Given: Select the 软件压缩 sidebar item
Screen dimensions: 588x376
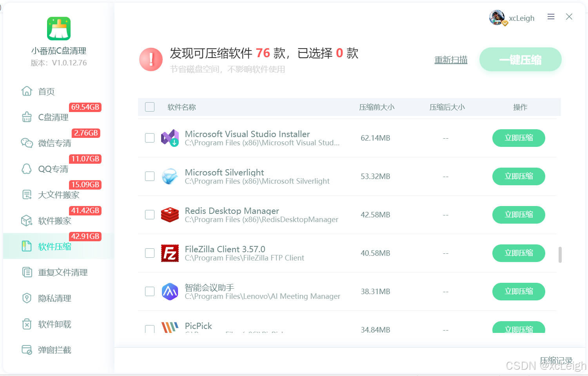Looking at the screenshot, I should [x=59, y=246].
